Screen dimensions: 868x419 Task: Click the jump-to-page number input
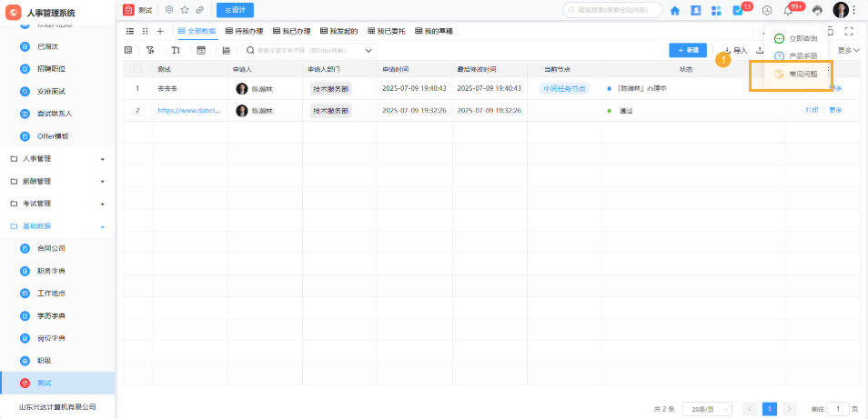click(839, 409)
